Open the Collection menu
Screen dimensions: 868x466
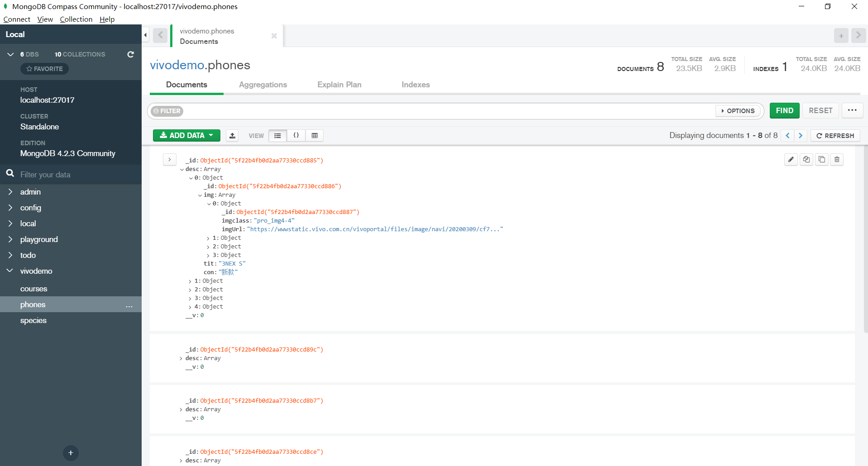point(76,19)
